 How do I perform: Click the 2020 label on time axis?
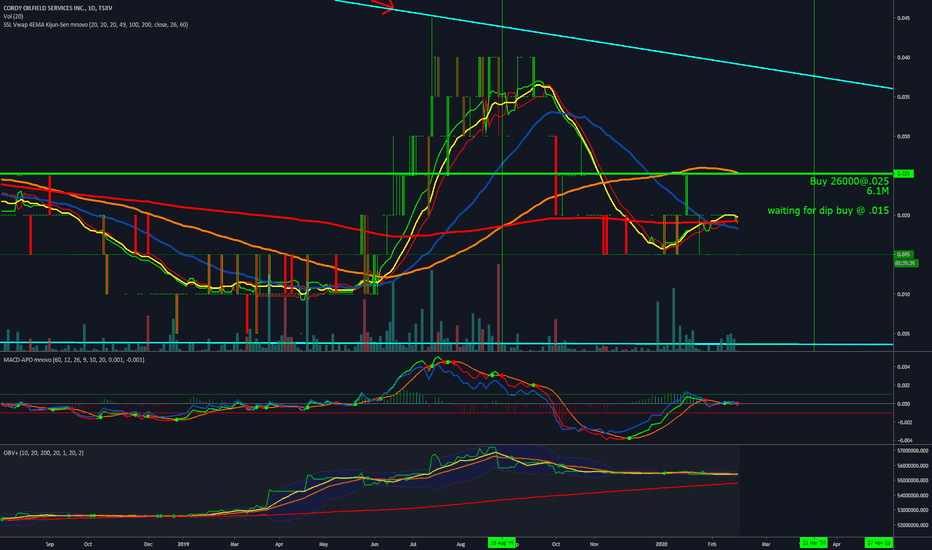[x=662, y=544]
